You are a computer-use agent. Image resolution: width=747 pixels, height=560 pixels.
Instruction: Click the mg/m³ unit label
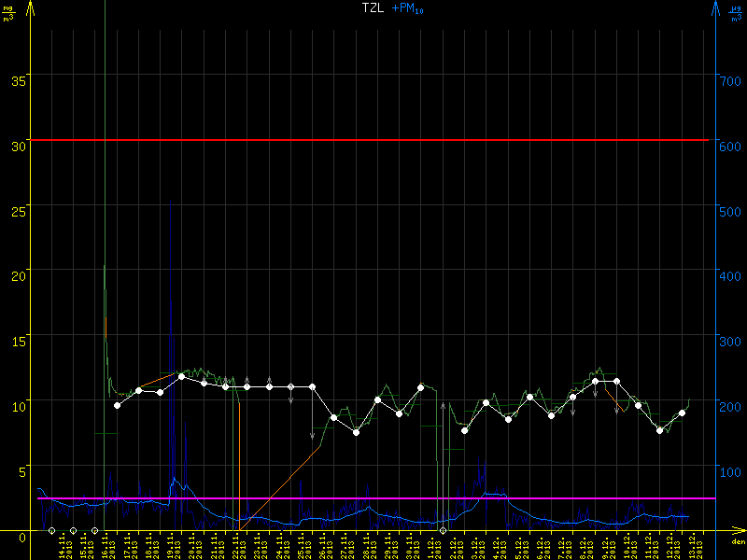tap(8, 13)
